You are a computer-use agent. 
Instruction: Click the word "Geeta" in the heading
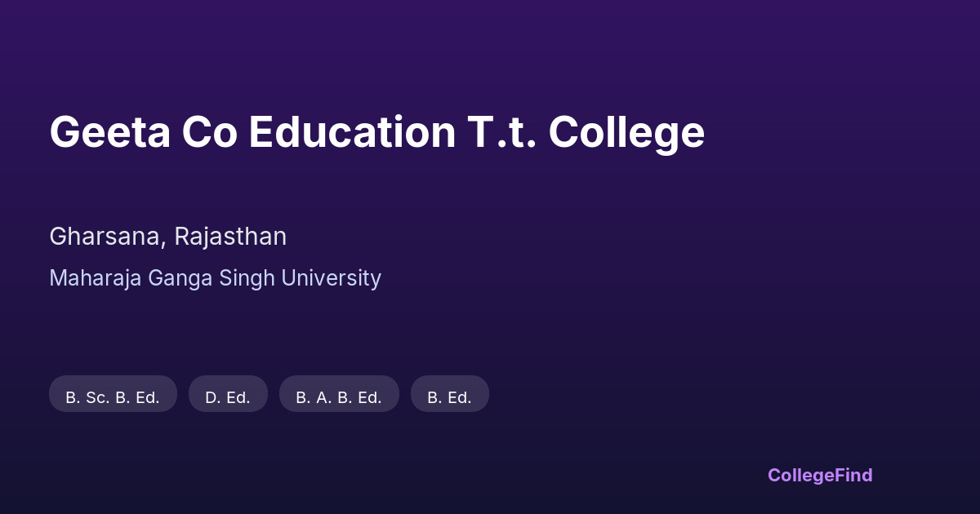[x=109, y=132]
